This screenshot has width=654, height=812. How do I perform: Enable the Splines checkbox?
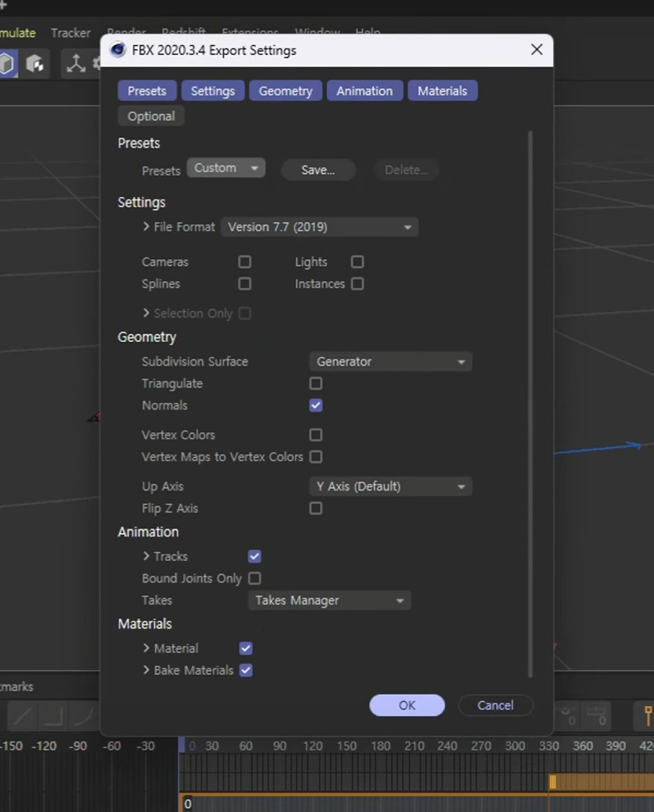point(245,284)
